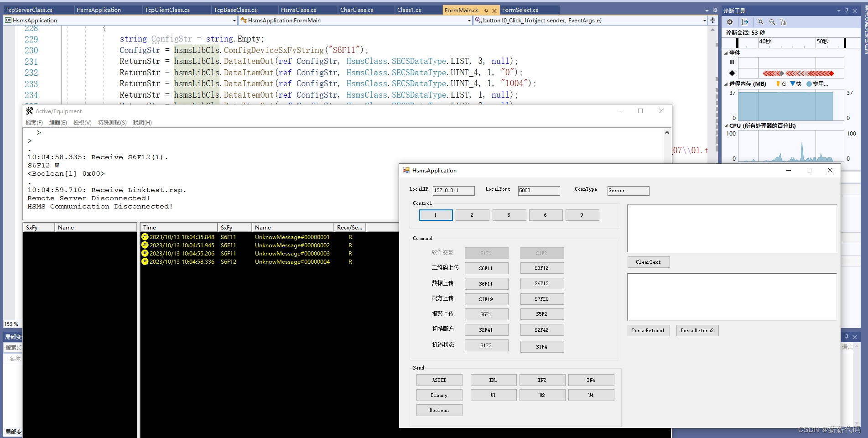Click pin icon on FormMain.cs tab
The width and height of the screenshot is (868, 438).
486,10
